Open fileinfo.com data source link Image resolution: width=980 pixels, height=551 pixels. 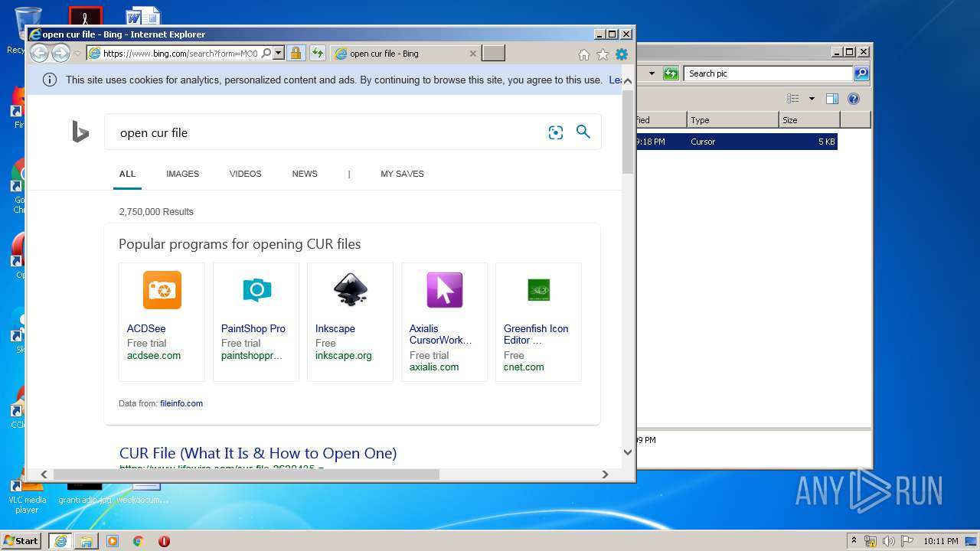[181, 403]
